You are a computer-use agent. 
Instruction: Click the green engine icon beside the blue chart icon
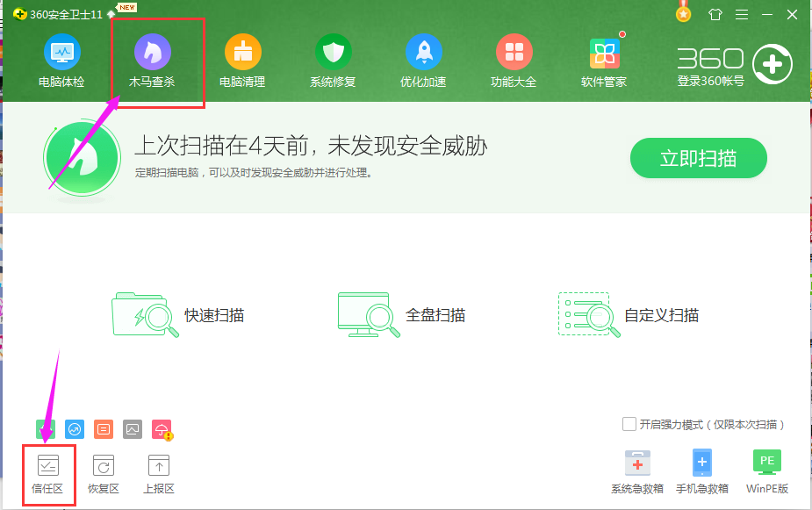[x=46, y=429]
